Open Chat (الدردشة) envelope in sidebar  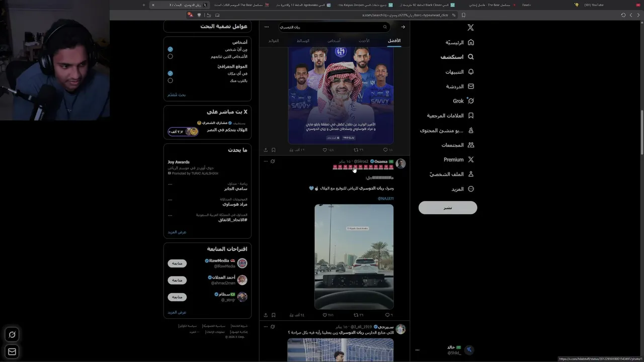pos(460,86)
